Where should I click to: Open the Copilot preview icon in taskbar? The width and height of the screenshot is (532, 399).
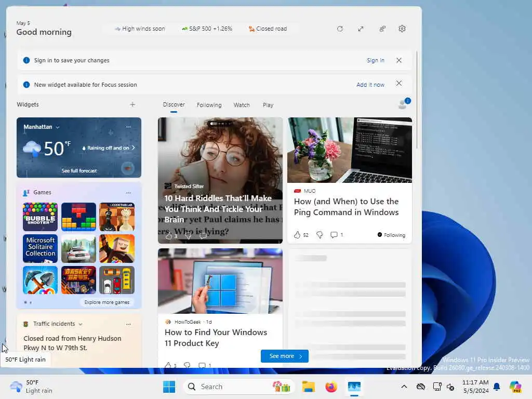point(515,387)
